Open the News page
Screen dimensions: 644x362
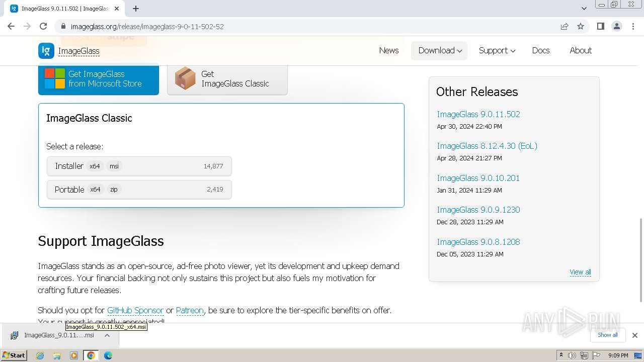[x=389, y=50]
